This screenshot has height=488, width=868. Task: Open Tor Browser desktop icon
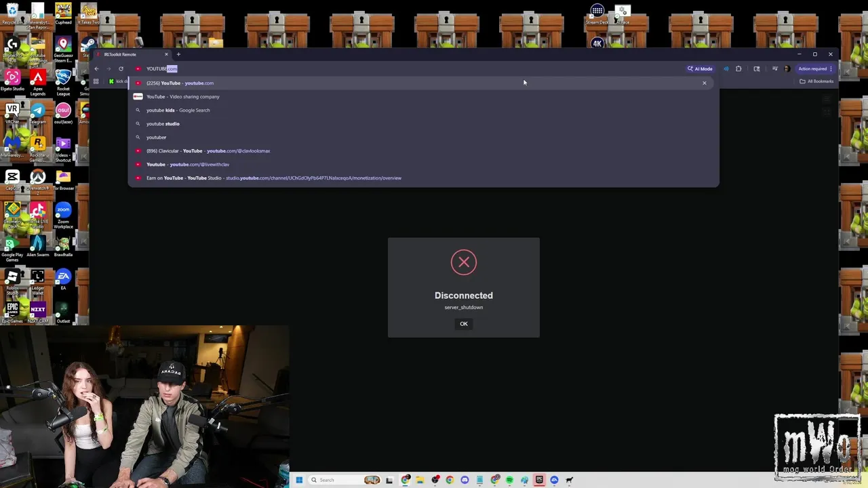[x=63, y=180]
